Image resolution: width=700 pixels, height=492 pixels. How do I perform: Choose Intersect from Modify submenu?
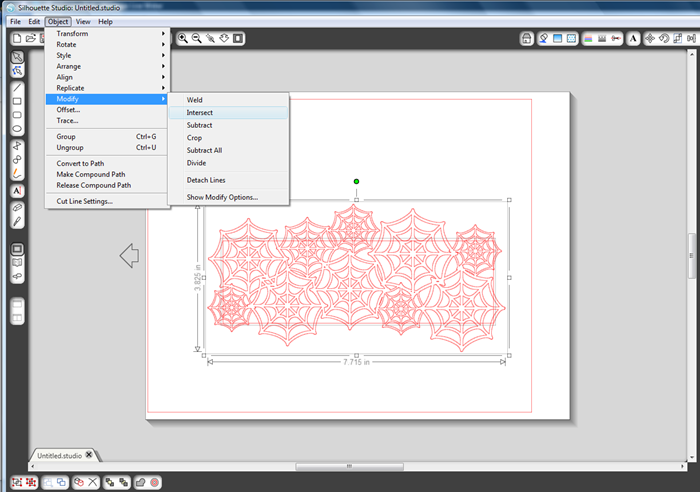click(x=228, y=113)
